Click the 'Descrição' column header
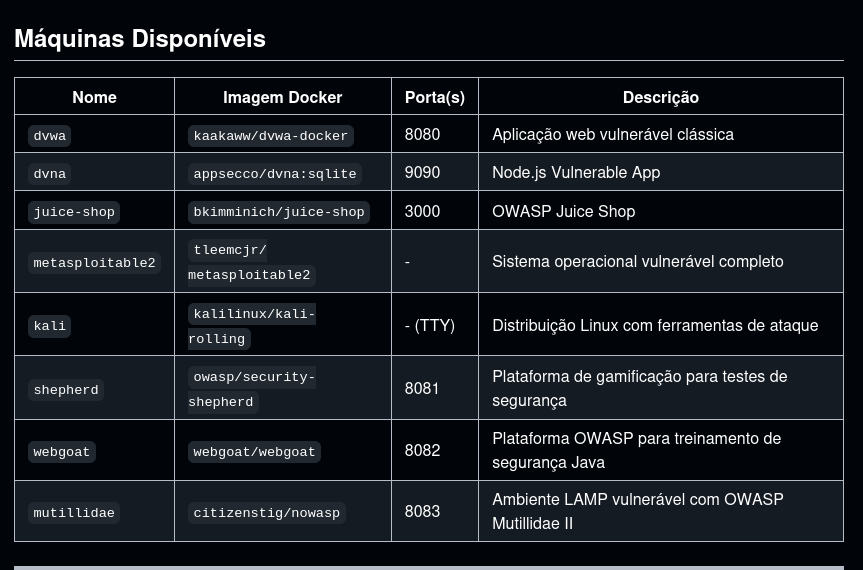 pos(660,97)
